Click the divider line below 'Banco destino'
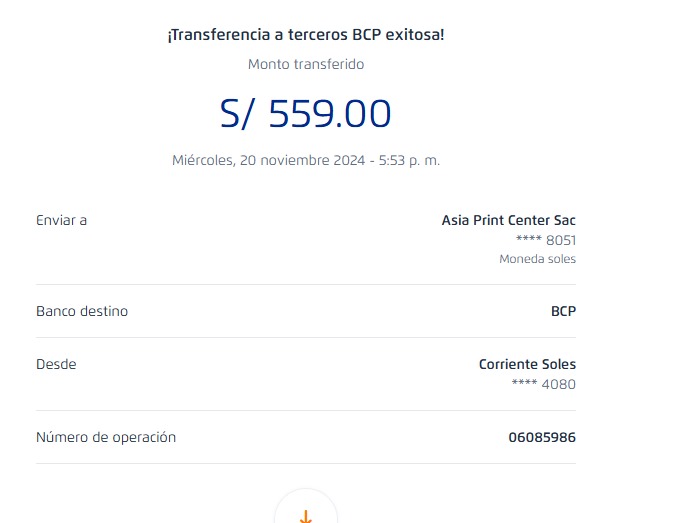The width and height of the screenshot is (675, 523). (x=306, y=338)
